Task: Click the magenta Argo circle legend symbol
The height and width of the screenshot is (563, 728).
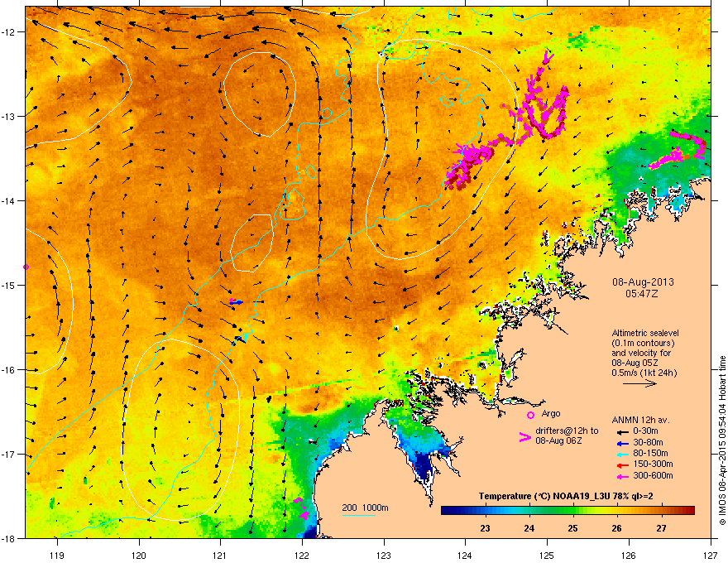Action: [530, 415]
